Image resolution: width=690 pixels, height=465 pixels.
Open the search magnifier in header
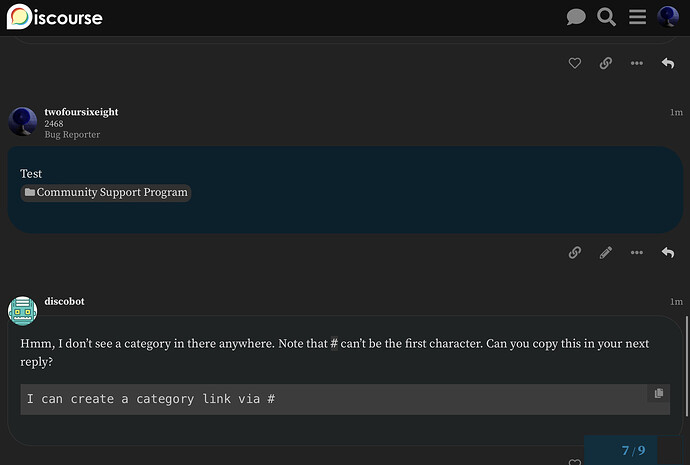[606, 17]
